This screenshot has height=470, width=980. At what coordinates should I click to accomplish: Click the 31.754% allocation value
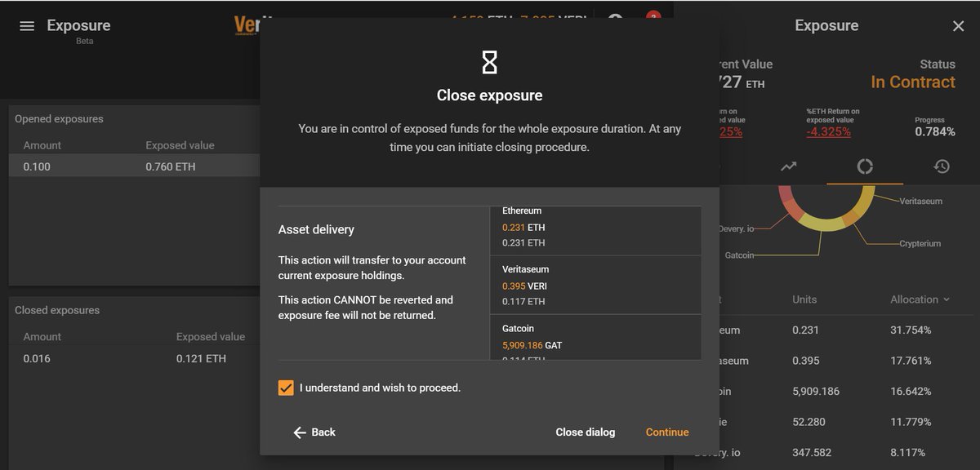911,330
